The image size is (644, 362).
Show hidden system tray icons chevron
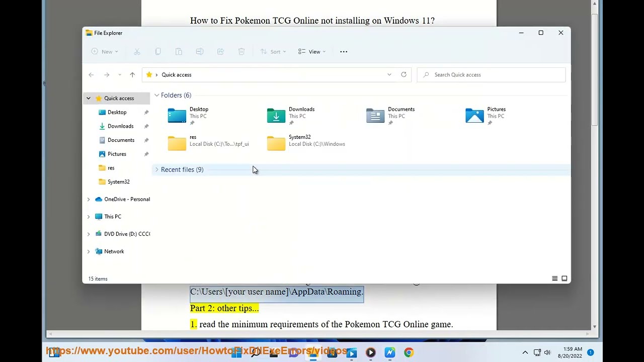pyautogui.click(x=525, y=352)
